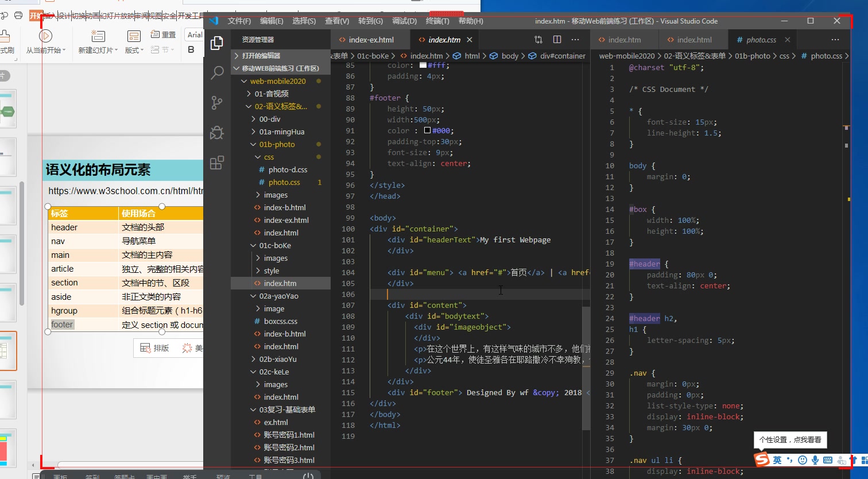Open more actions for right editor group
The image size is (868, 479).
point(835,40)
